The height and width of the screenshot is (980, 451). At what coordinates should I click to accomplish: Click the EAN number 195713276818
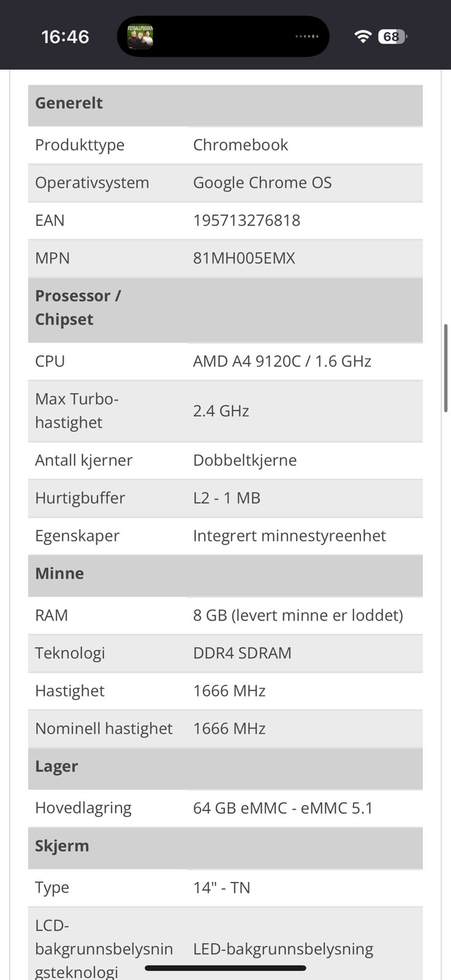[246, 221]
